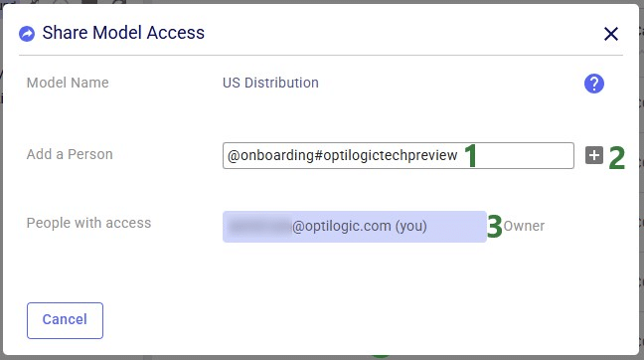This screenshot has width=644, height=360.
Task: Click the Share Model Access title
Action: pyautogui.click(x=123, y=33)
